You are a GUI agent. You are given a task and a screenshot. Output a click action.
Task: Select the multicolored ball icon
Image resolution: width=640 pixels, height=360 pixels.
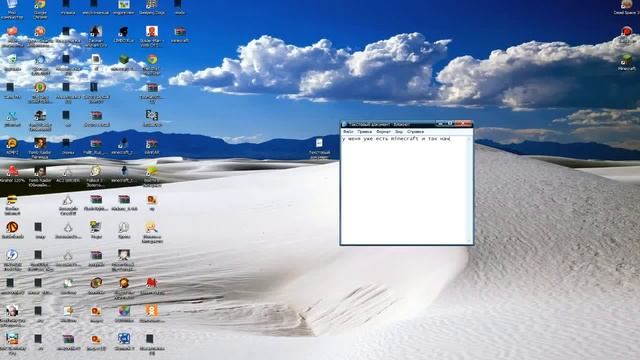pos(124,311)
